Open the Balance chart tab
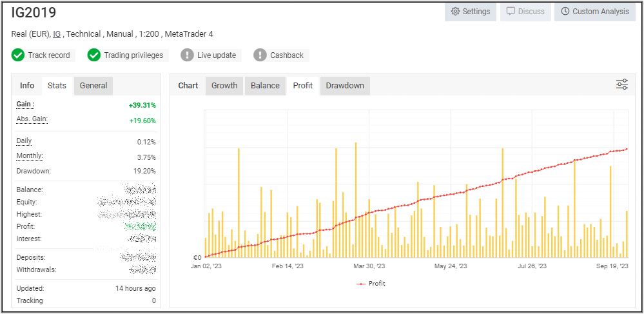Screen dimensions: 644x314 (x=265, y=86)
